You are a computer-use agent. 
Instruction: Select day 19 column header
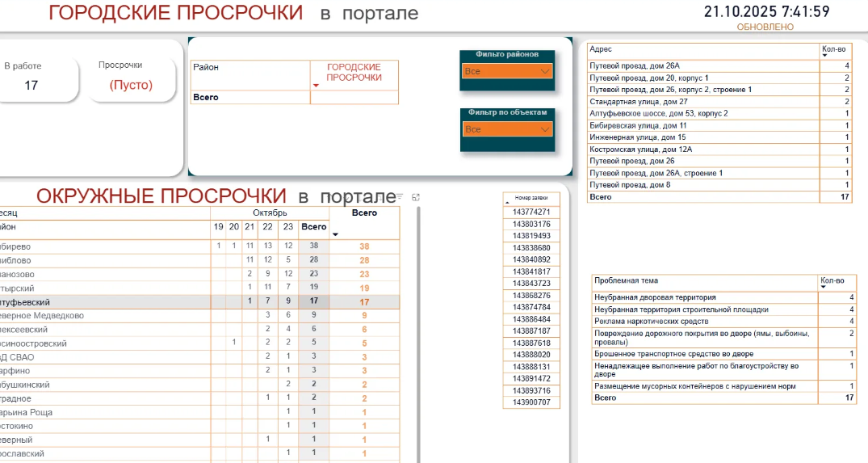(x=219, y=226)
